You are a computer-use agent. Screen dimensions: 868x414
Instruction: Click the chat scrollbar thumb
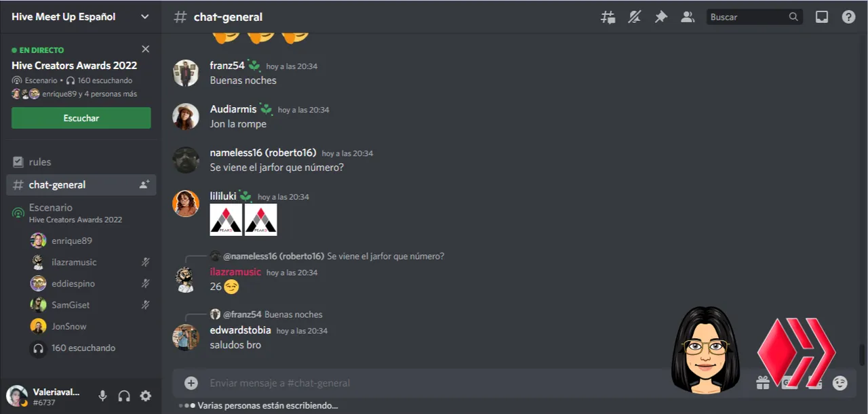coord(862,354)
